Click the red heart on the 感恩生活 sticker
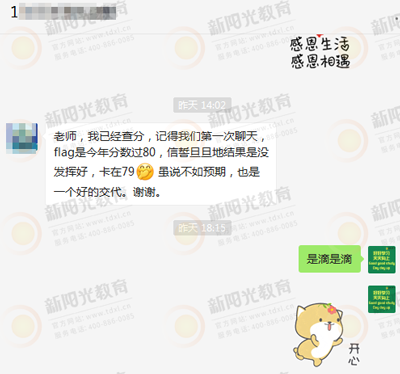The height and width of the screenshot is (374, 400). tap(320, 35)
